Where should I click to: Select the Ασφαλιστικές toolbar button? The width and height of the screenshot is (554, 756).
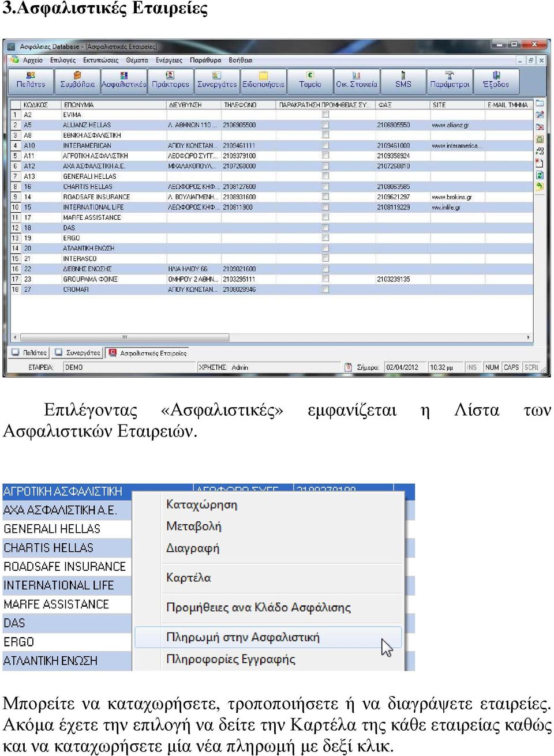tap(123, 80)
